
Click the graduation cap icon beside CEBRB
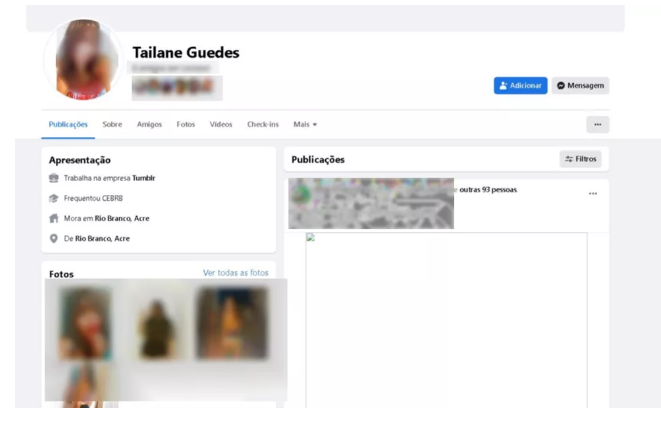click(x=54, y=198)
